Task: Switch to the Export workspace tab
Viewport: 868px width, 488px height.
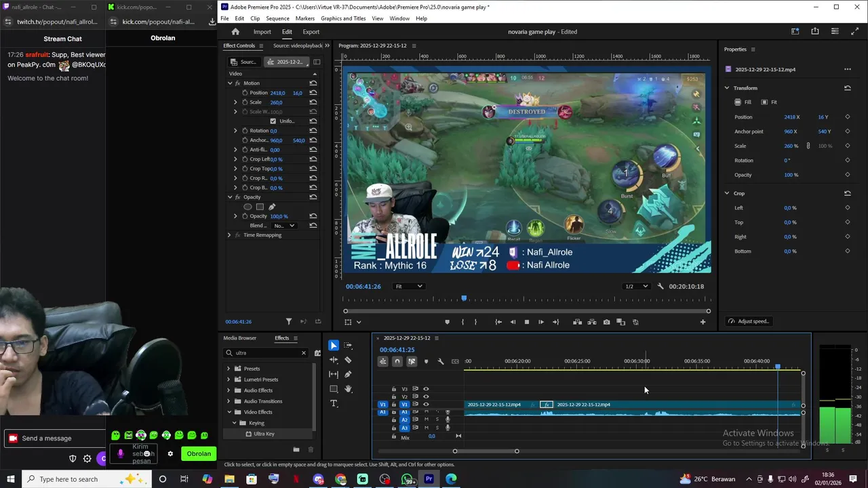Action: tap(311, 32)
